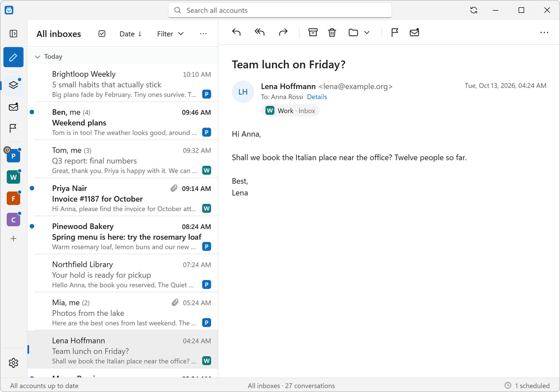Delete the message with trash icon
Viewport: 560px width, 392px height.
point(332,32)
